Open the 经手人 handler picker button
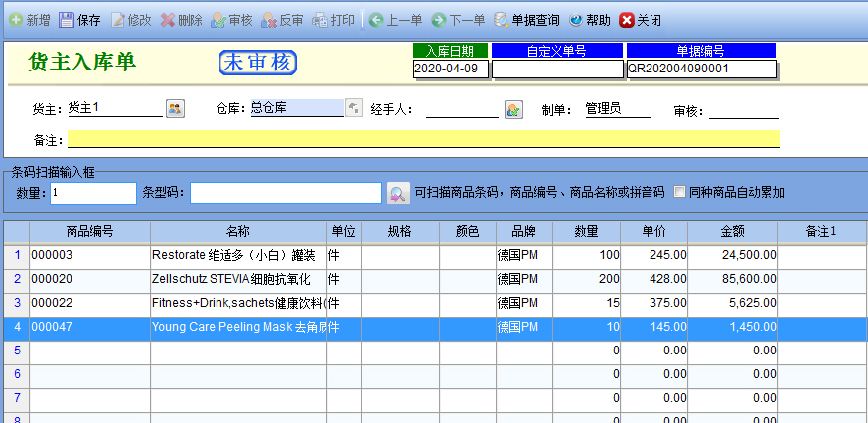Viewport: 868px width, 423px height. pos(513,109)
